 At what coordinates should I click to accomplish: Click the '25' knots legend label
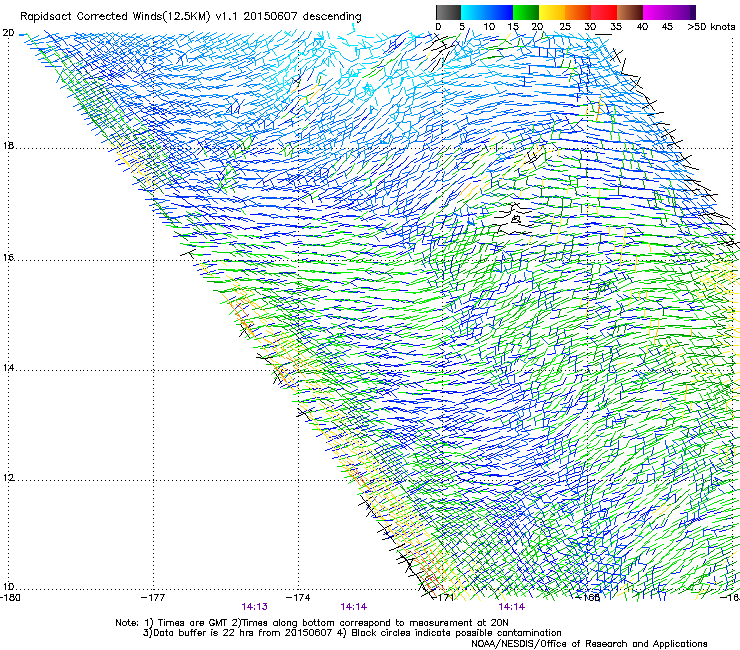[x=564, y=26]
